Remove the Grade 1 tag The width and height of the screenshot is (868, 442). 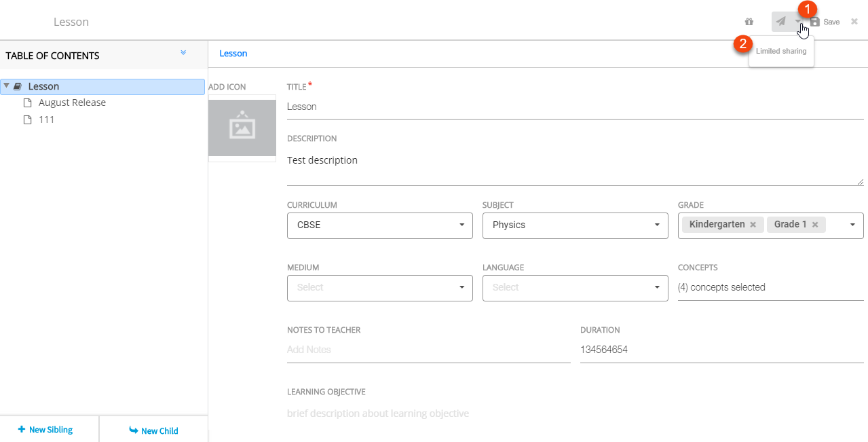[x=814, y=225]
